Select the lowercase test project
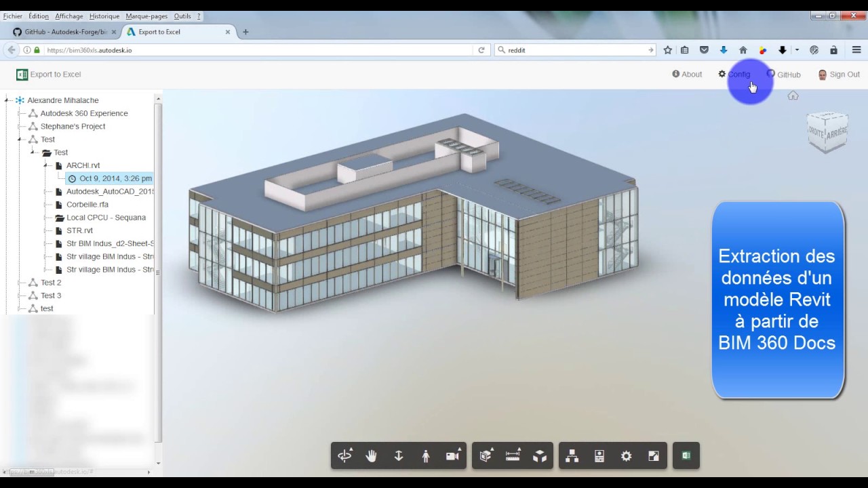This screenshot has width=868, height=488. (47, 308)
